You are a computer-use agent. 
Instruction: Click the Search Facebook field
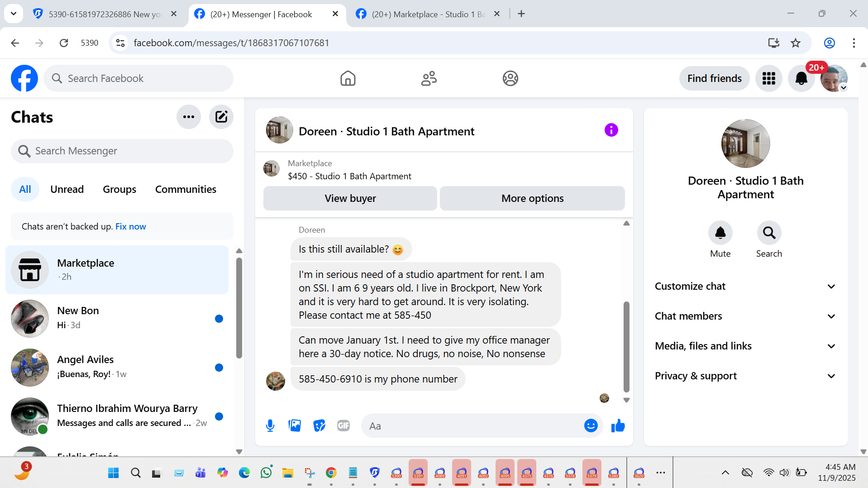pyautogui.click(x=138, y=78)
